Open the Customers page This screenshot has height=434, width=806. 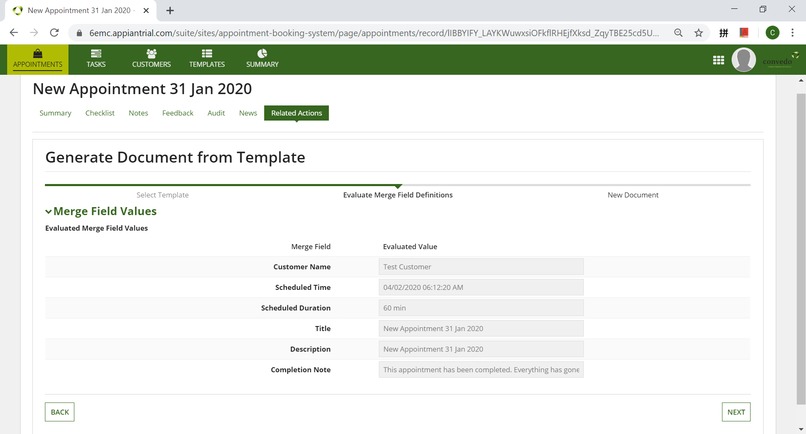tap(151, 59)
